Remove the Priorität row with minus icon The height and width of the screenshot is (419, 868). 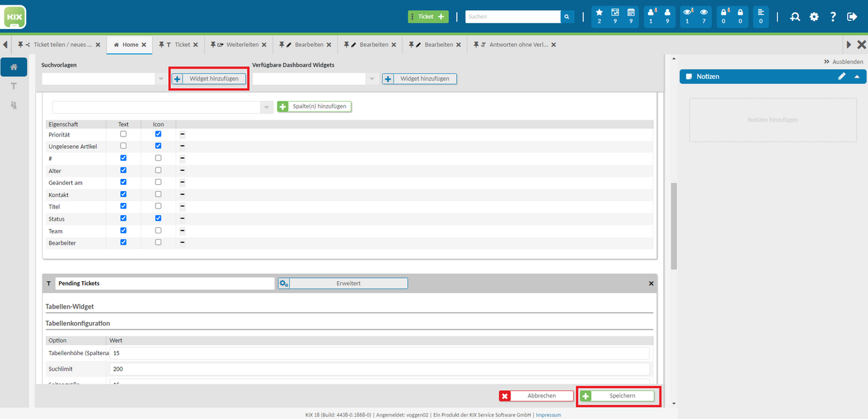coord(182,135)
